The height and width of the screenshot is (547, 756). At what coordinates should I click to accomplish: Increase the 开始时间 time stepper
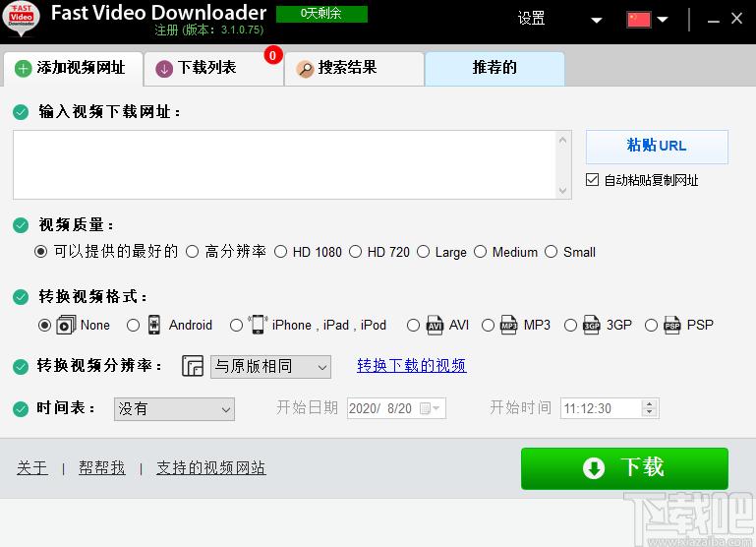pos(650,404)
